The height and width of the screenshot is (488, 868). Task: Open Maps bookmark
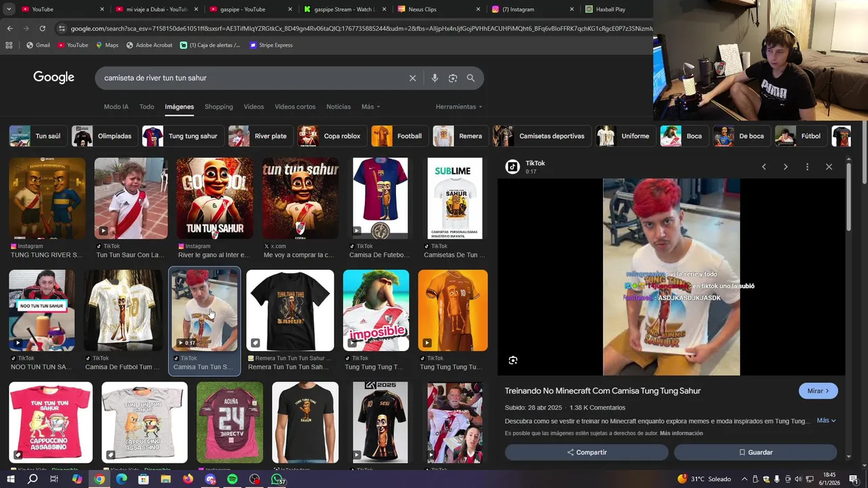point(107,45)
